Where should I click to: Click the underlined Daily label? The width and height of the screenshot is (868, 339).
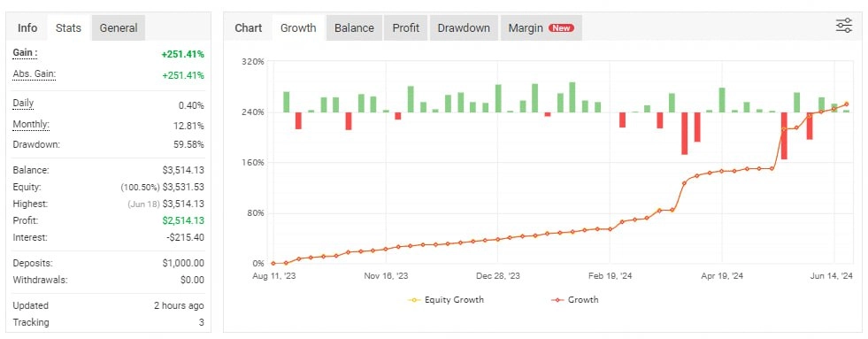[23, 104]
